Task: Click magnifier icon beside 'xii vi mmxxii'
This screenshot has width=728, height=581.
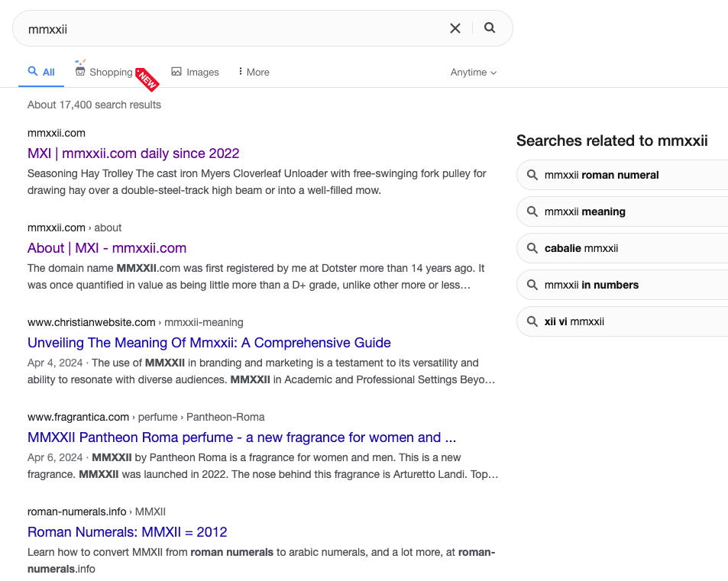Action: [x=532, y=321]
